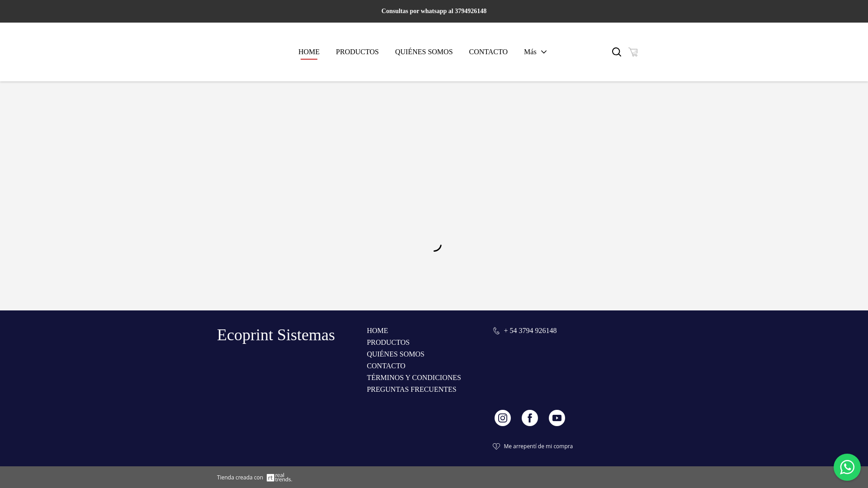Click the Más chevron arrow
This screenshot has height=488, width=868.
[544, 52]
